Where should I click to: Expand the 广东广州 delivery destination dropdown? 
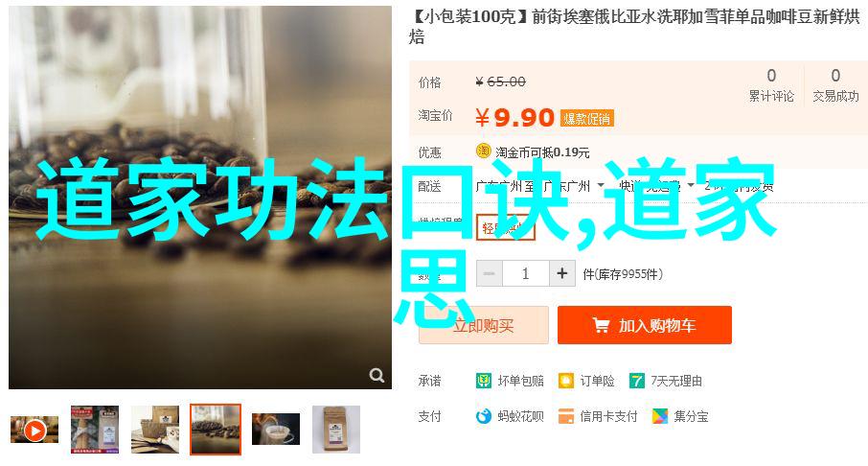click(x=601, y=185)
